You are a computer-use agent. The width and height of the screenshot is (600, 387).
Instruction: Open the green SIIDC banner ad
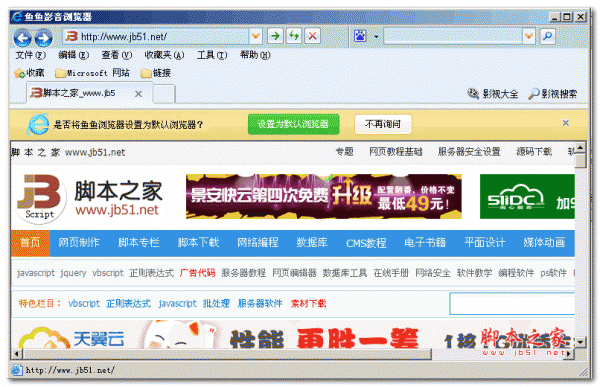pos(527,197)
